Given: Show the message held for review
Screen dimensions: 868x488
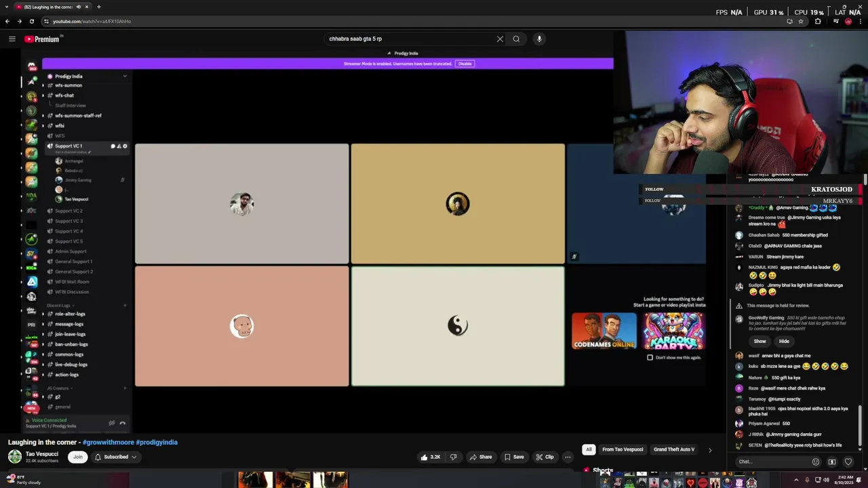Looking at the screenshot, I should tap(759, 342).
